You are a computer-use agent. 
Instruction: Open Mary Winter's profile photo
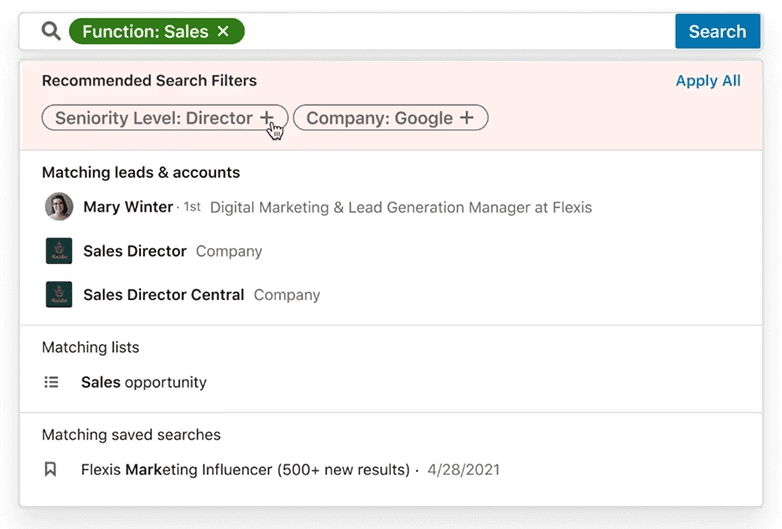[59, 207]
